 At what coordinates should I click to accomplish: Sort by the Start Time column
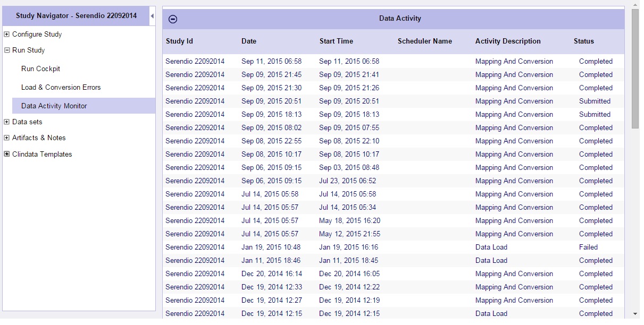coord(336,41)
